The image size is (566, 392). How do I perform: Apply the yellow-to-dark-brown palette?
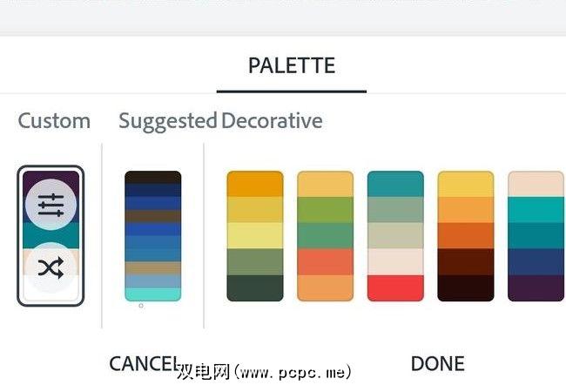click(465, 235)
